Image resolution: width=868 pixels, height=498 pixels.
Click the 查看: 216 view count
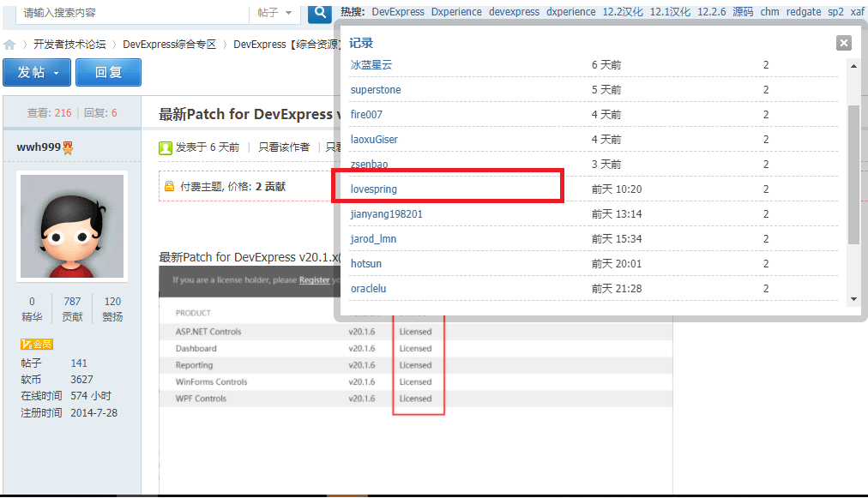pos(49,113)
